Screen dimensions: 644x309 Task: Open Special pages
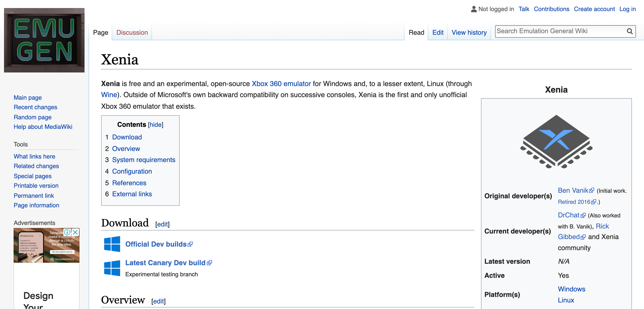point(33,176)
